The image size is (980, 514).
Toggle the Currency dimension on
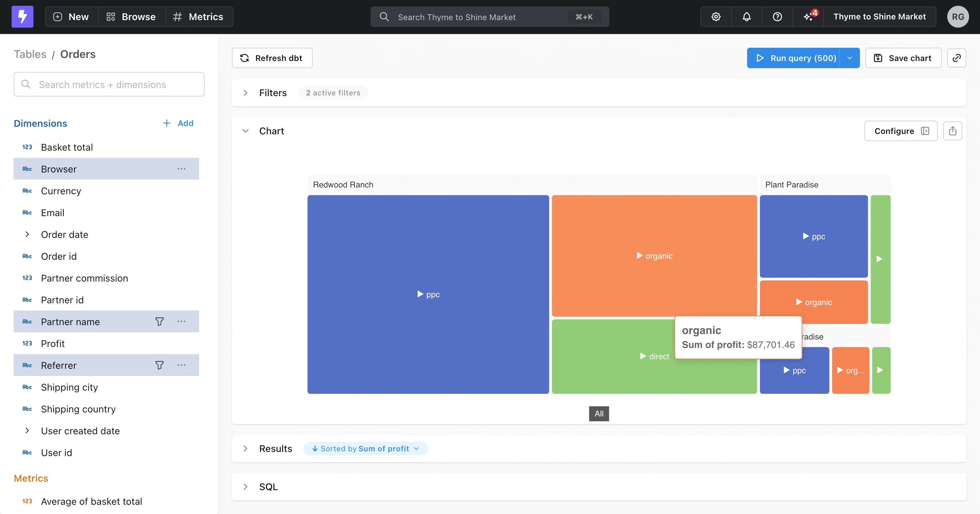(x=61, y=191)
